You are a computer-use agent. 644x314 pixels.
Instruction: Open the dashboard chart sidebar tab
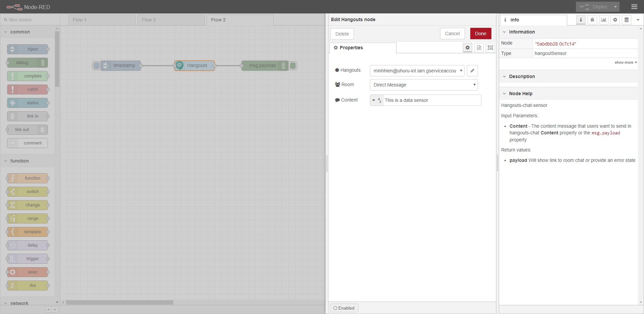pos(604,20)
